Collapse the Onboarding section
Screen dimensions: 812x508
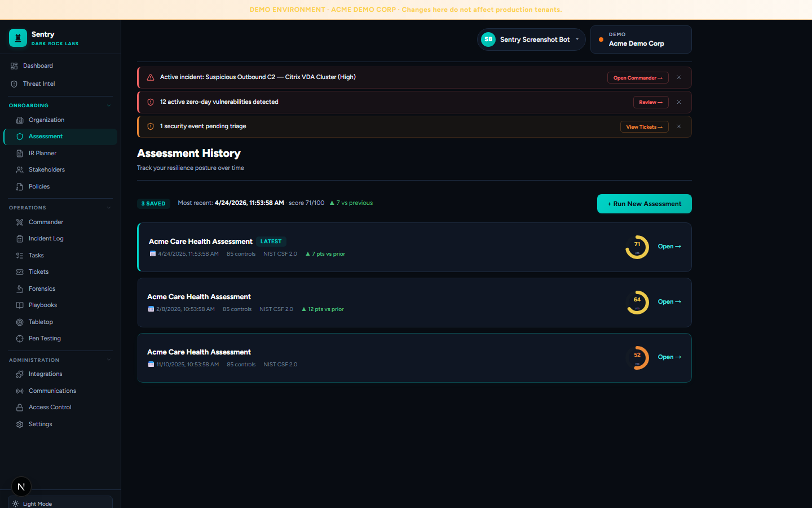[x=109, y=106]
